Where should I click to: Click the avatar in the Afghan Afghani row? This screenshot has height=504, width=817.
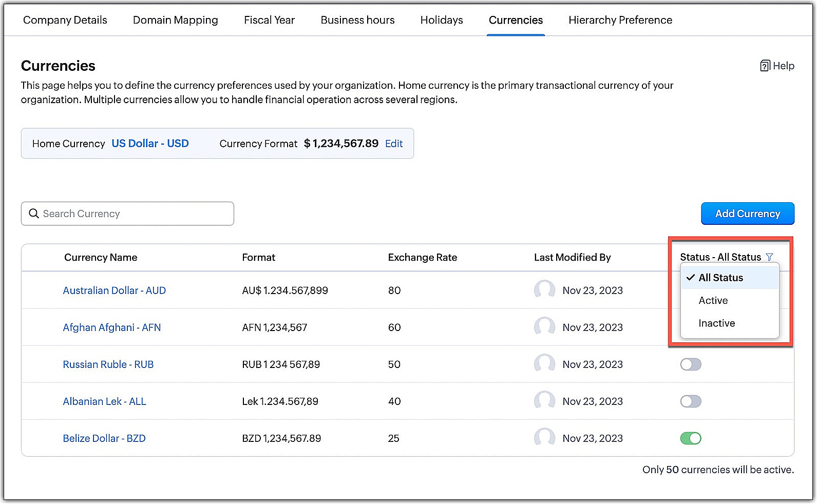(x=544, y=327)
